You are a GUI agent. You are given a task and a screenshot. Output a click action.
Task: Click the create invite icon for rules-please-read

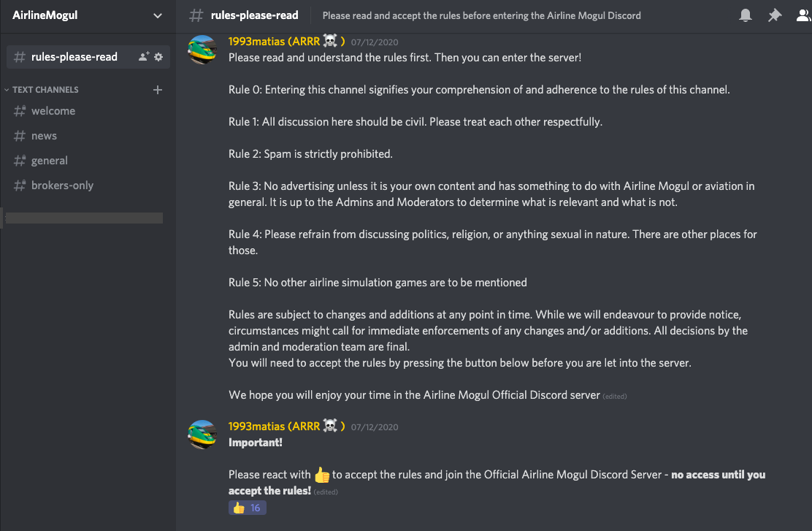144,57
